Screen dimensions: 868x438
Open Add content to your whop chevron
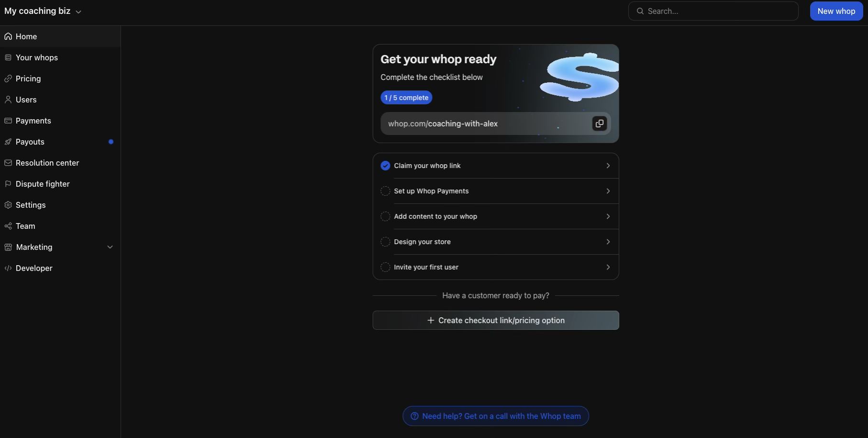coord(608,216)
